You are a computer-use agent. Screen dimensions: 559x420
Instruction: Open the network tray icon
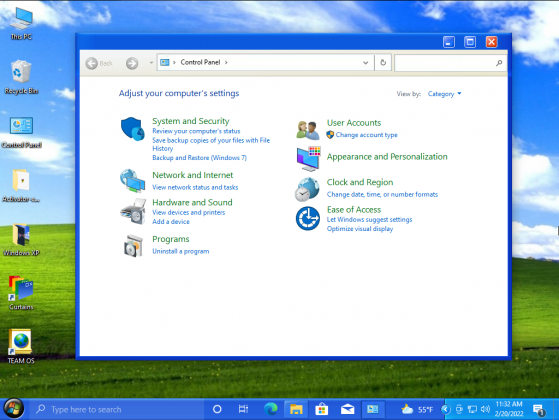(x=472, y=409)
